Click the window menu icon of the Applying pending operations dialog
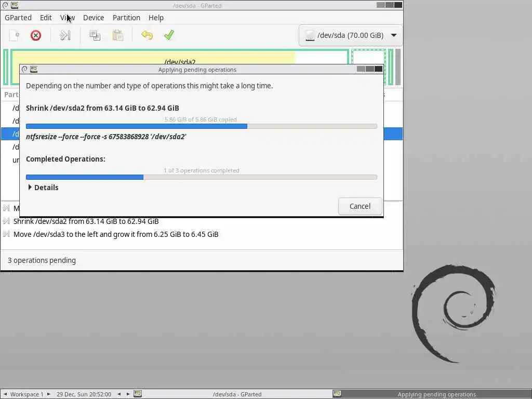532x399 pixels. point(24,69)
